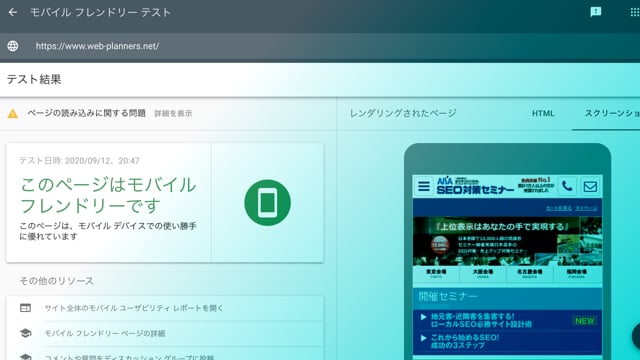Click the graduation cap icon for details
This screenshot has width=640, height=360.
pyautogui.click(x=25, y=333)
